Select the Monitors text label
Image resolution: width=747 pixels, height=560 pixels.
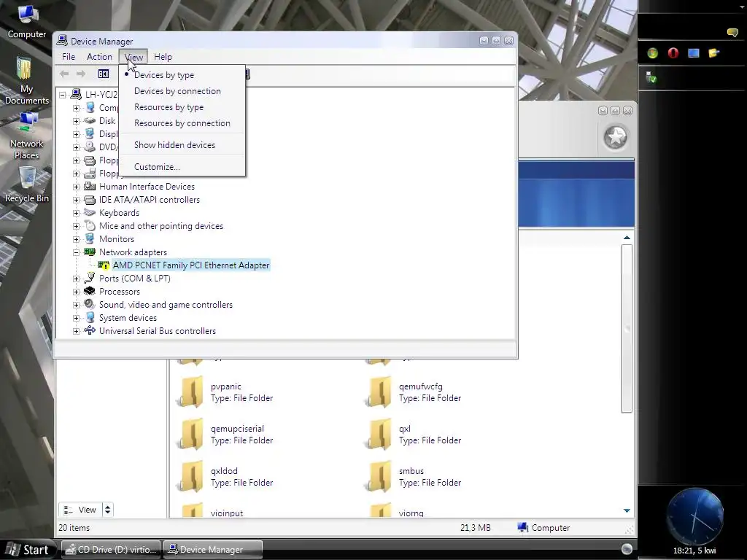[116, 239]
